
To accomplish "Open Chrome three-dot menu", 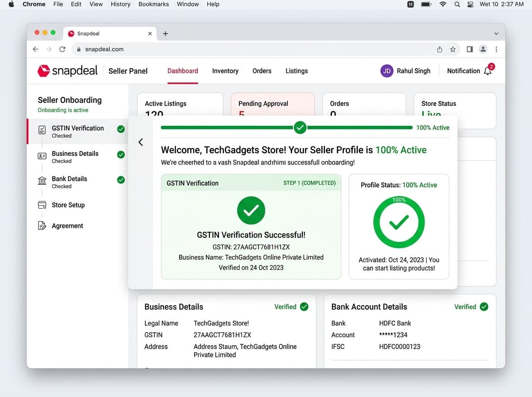I will coord(496,49).
